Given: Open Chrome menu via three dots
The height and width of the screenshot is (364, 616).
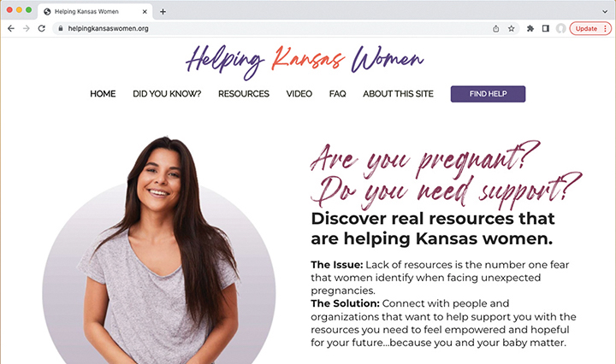Looking at the screenshot, I should pos(606,29).
